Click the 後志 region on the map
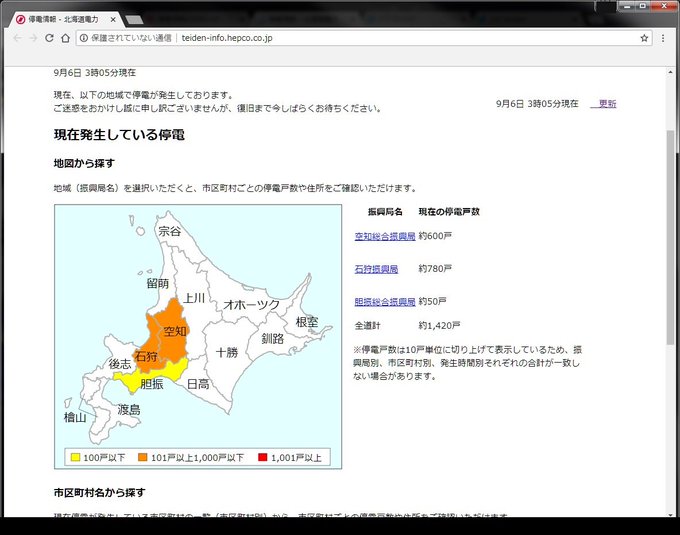This screenshot has width=680, height=535. point(120,364)
